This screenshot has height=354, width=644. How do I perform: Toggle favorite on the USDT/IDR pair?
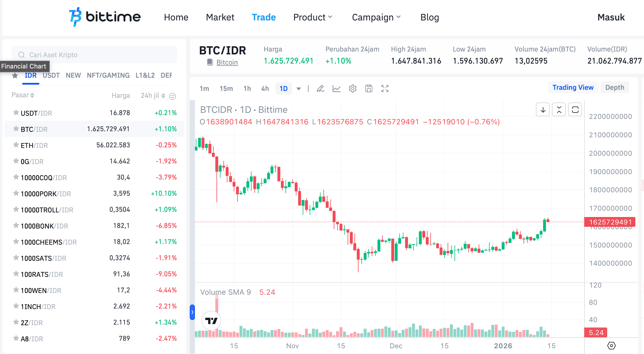[16, 113]
